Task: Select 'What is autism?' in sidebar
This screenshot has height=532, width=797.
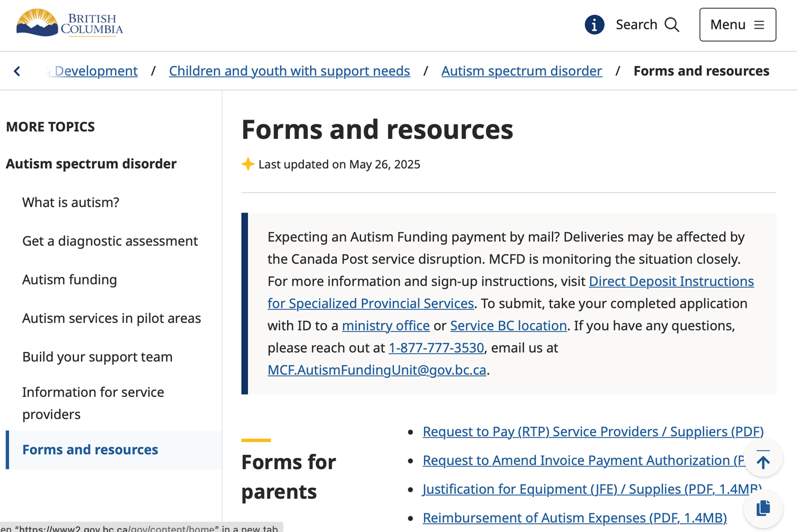Action: click(x=71, y=203)
